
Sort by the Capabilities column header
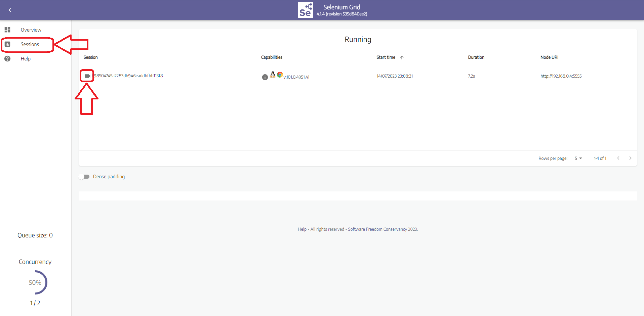pos(272,57)
